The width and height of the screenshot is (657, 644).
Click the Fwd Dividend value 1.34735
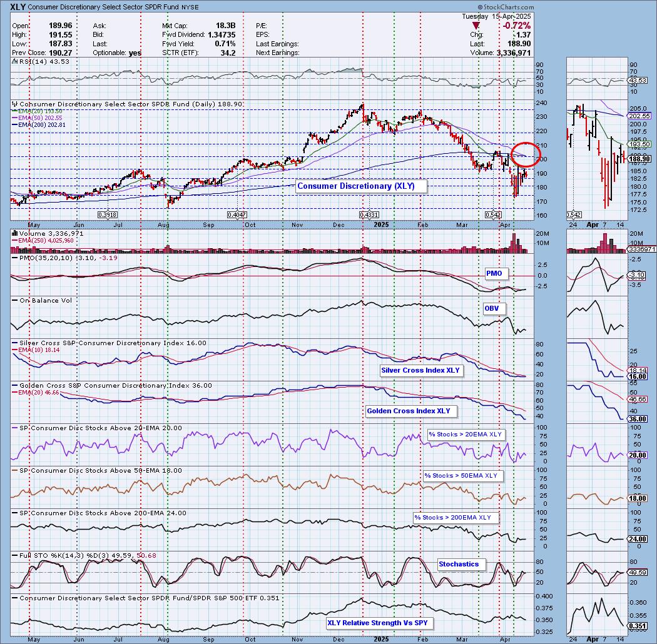222,35
